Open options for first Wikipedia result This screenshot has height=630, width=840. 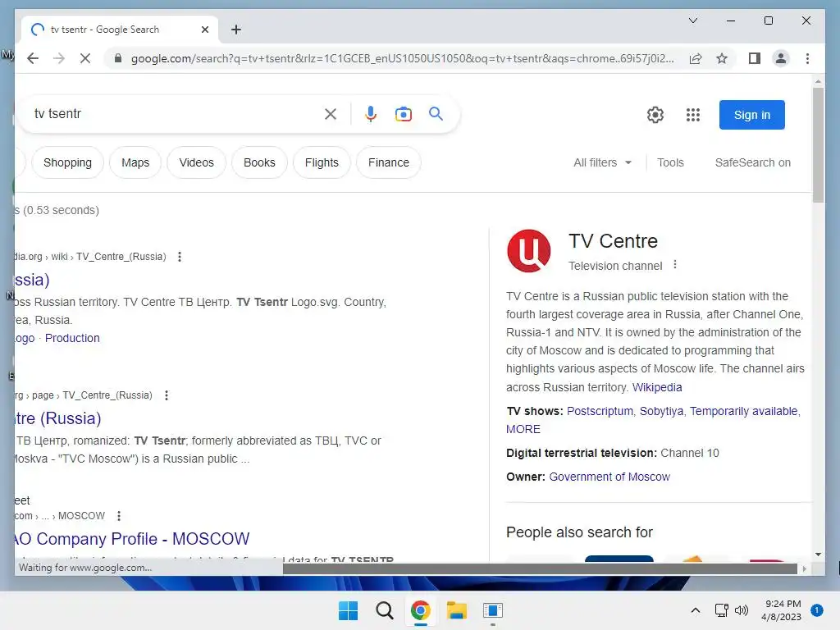tap(180, 257)
